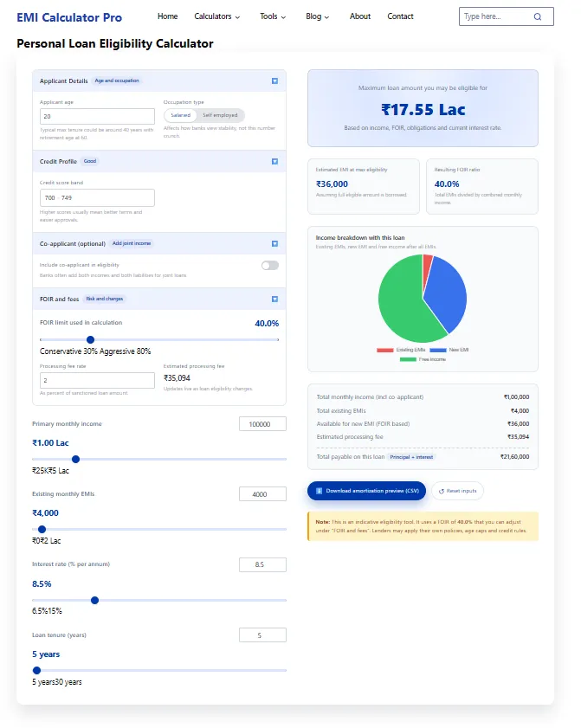Click the Loan tenure slider handle

[36, 670]
